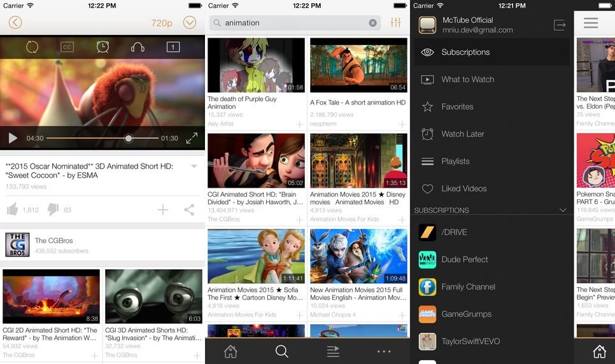
Task: Open the 720p quality dropdown arrow
Action: (x=190, y=22)
